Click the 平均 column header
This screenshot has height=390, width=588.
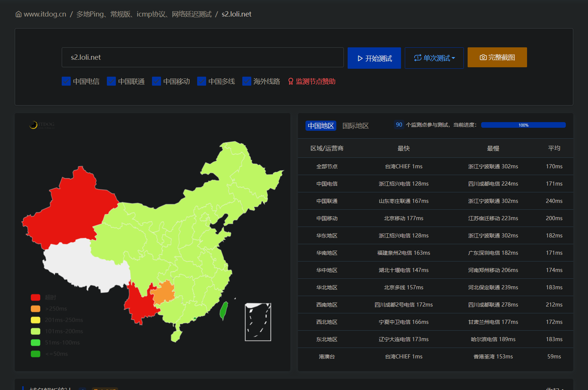coord(554,148)
